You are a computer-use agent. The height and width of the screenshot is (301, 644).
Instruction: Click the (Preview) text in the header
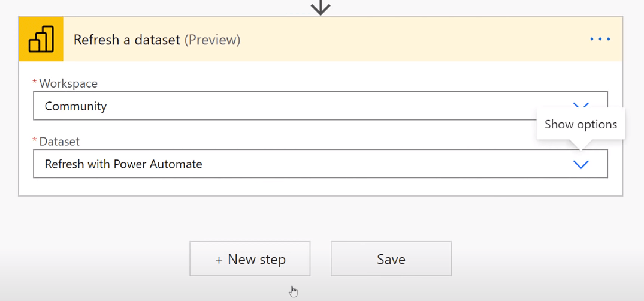click(212, 40)
